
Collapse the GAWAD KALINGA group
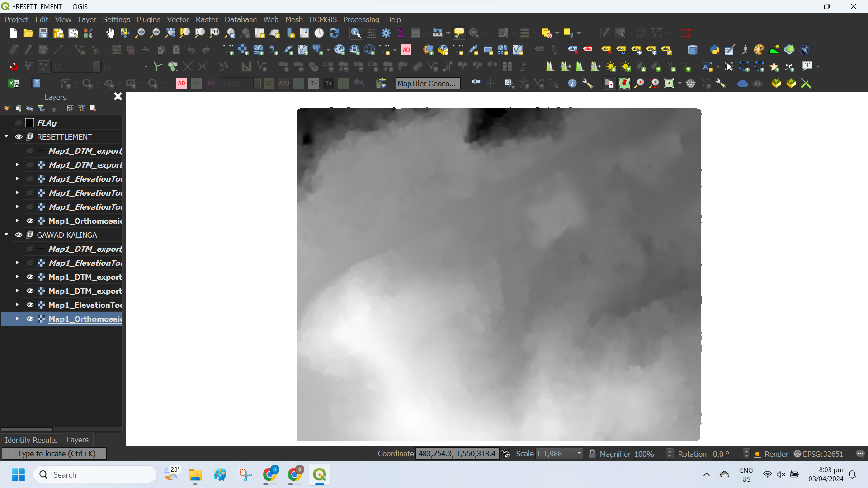point(6,235)
